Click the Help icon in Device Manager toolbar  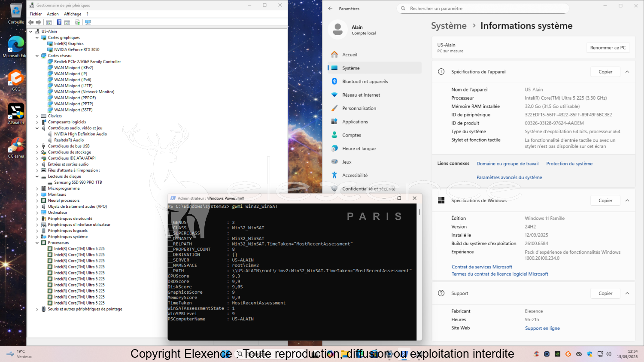click(x=59, y=22)
